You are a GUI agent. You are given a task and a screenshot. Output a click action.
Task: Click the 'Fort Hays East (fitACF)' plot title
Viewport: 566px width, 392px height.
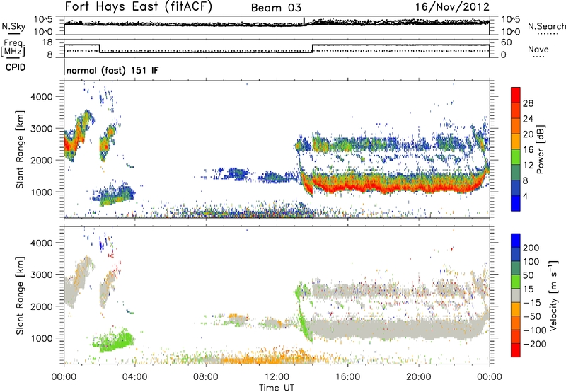tap(138, 6)
